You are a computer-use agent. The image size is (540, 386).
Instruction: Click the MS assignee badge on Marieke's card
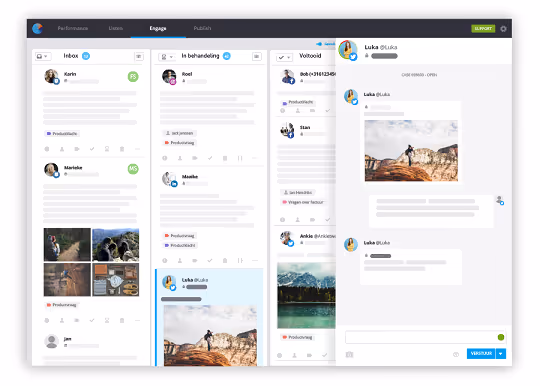(x=133, y=169)
